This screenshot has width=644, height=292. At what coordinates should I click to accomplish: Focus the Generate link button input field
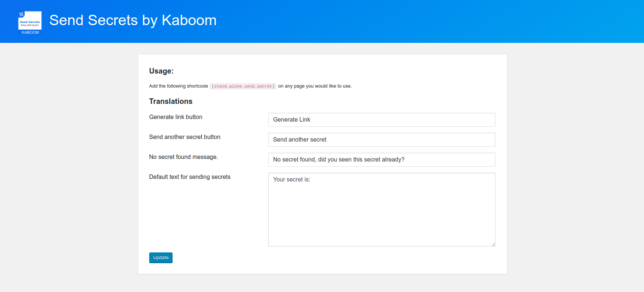[x=382, y=120]
